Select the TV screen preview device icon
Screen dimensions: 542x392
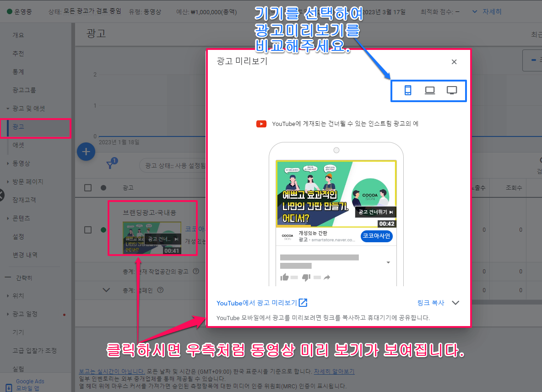coord(452,90)
